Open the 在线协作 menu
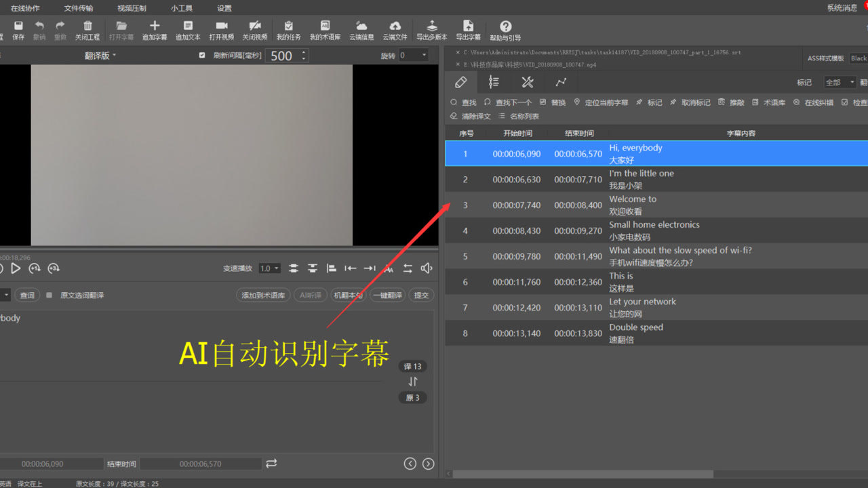The height and width of the screenshot is (488, 868). [x=25, y=8]
